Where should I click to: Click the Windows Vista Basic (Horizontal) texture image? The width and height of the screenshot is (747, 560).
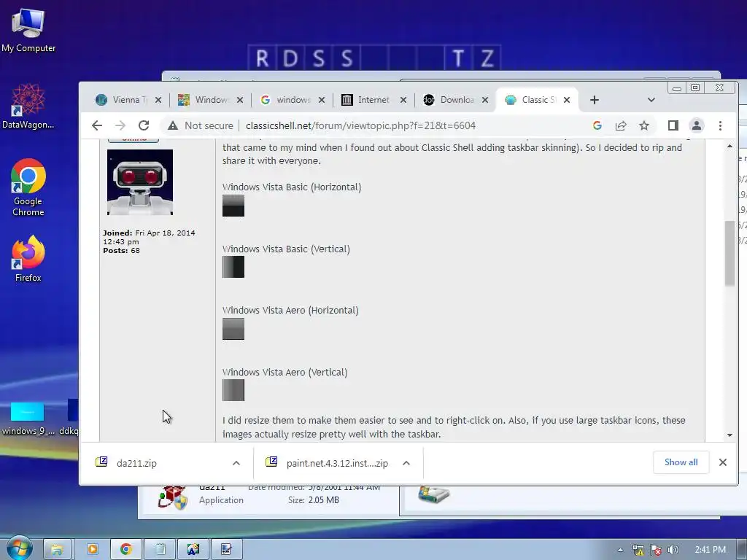[x=233, y=206]
